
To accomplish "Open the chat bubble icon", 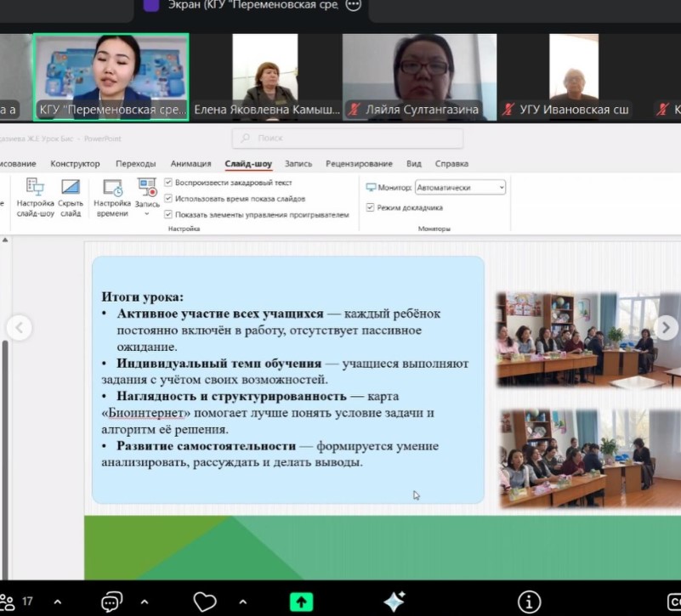I will pos(111,602).
